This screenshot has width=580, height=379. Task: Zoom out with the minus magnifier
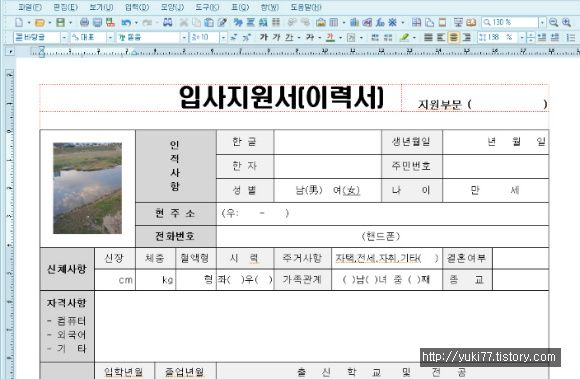tap(554, 23)
